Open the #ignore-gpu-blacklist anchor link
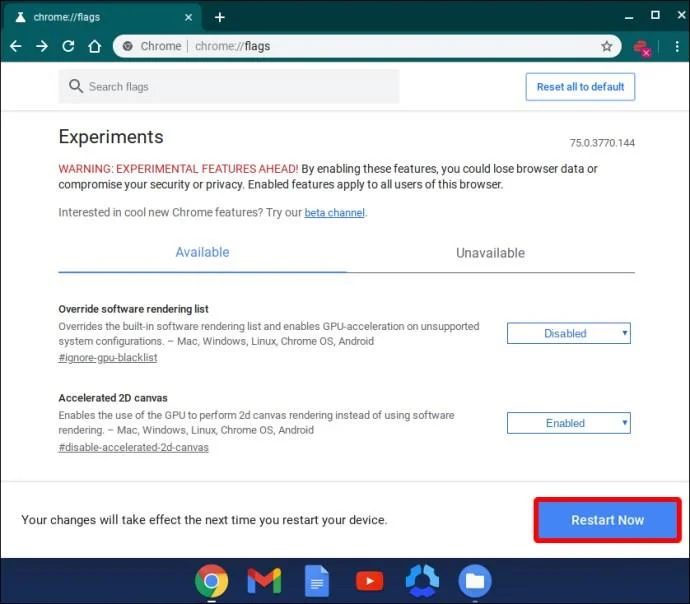This screenshot has width=690, height=604. (x=108, y=358)
